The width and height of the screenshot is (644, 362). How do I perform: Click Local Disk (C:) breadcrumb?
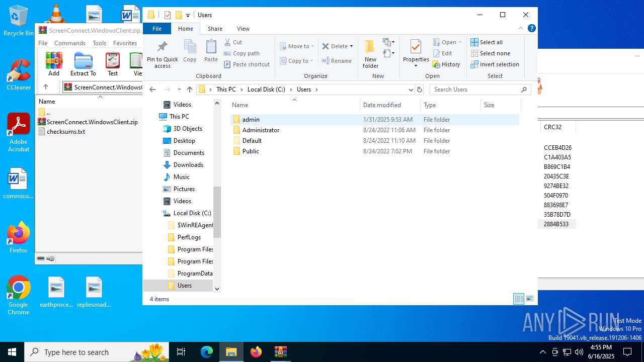pyautogui.click(x=266, y=89)
